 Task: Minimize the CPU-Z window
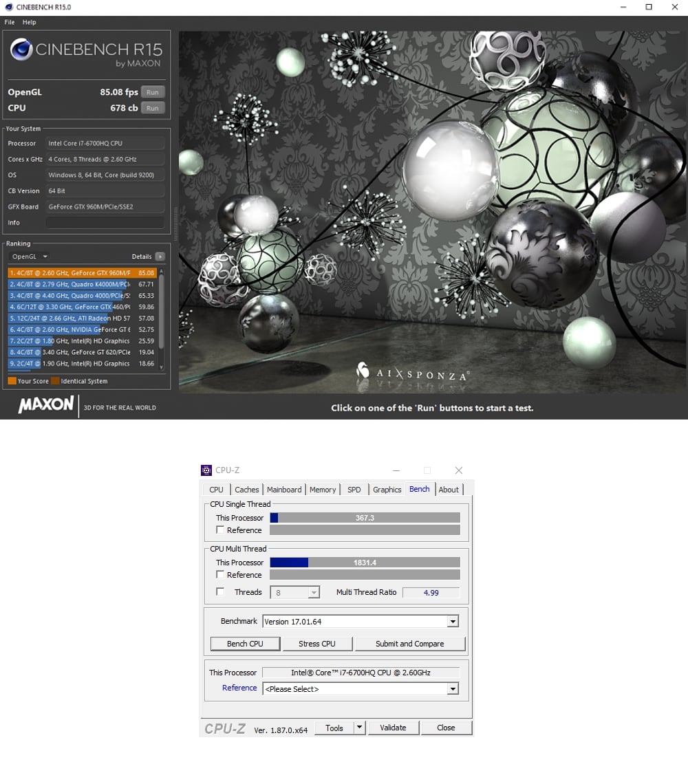[x=396, y=470]
